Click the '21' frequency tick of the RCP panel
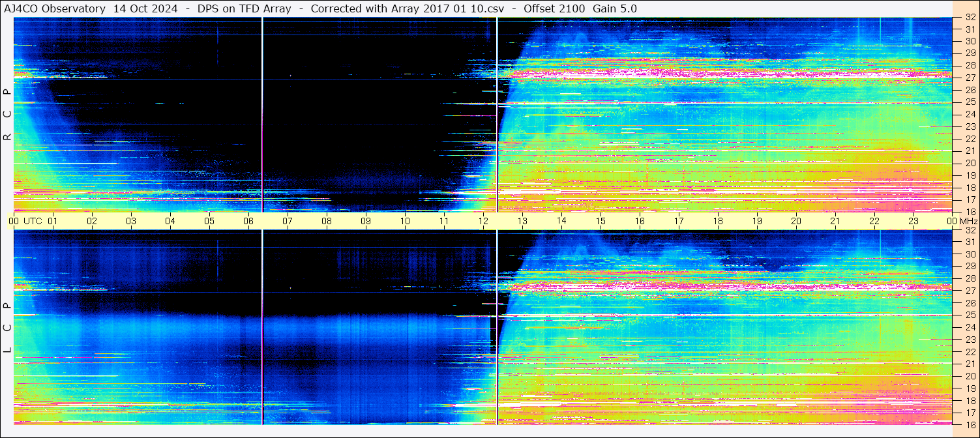Screen dimensions: 980x438 click(970, 151)
